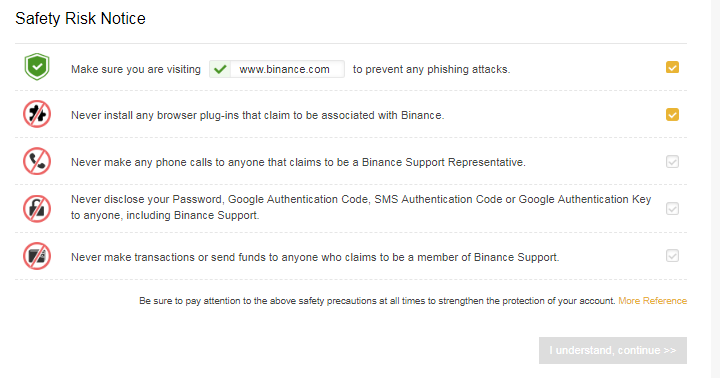Click the no browser plug-ins warning icon

pos(37,114)
